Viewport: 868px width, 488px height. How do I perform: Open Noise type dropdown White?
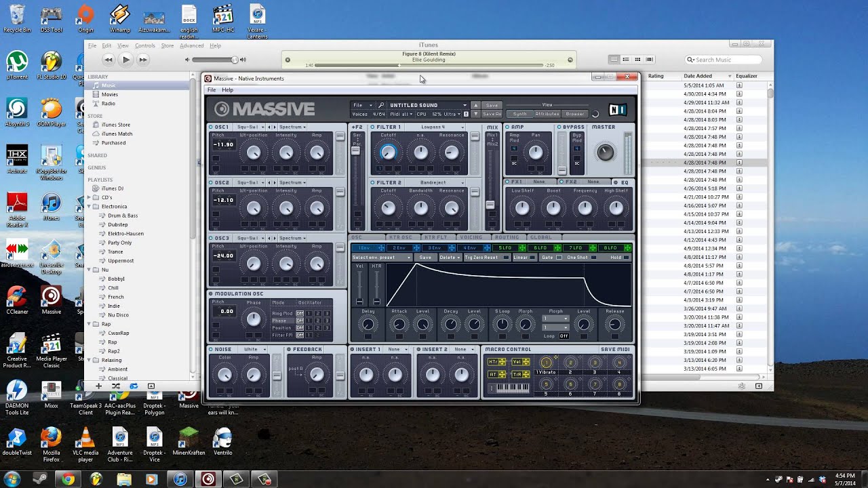pos(254,349)
